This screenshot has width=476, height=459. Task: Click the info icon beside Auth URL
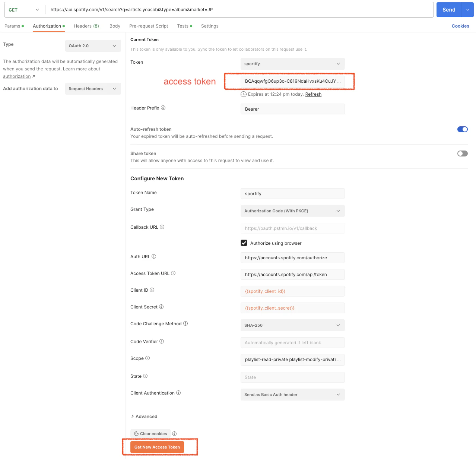coord(154,256)
